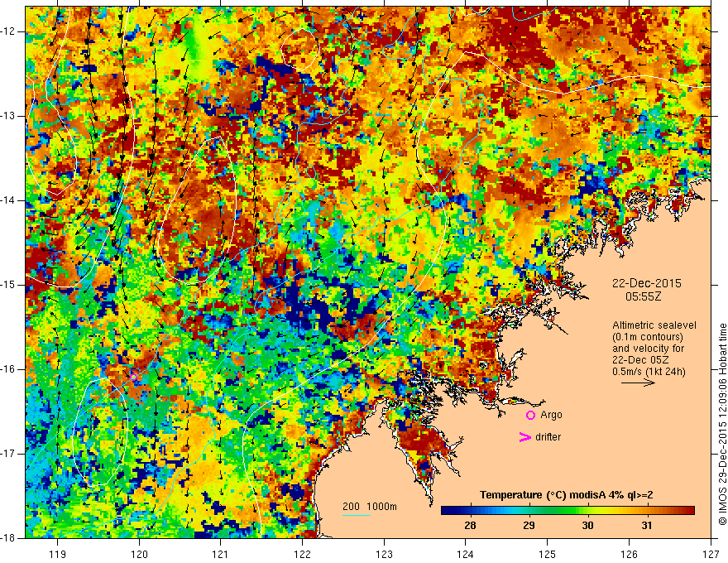
Task: Click the '22-Dec-2015' date text
Action: (646, 283)
